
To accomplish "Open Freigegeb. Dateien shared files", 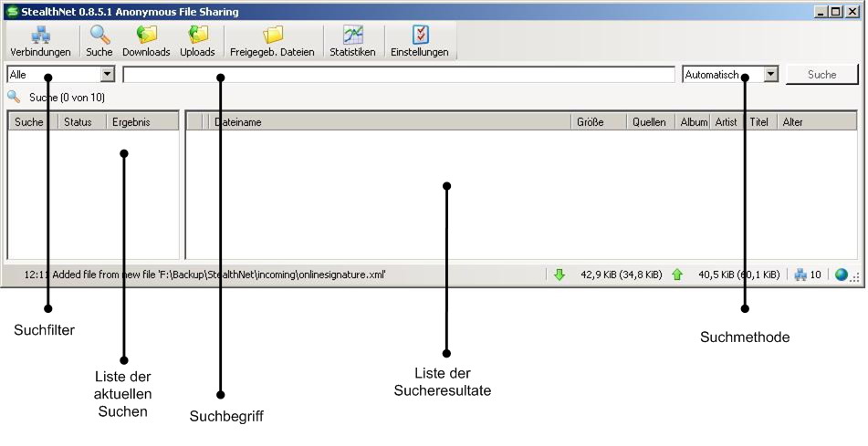I will click(272, 41).
